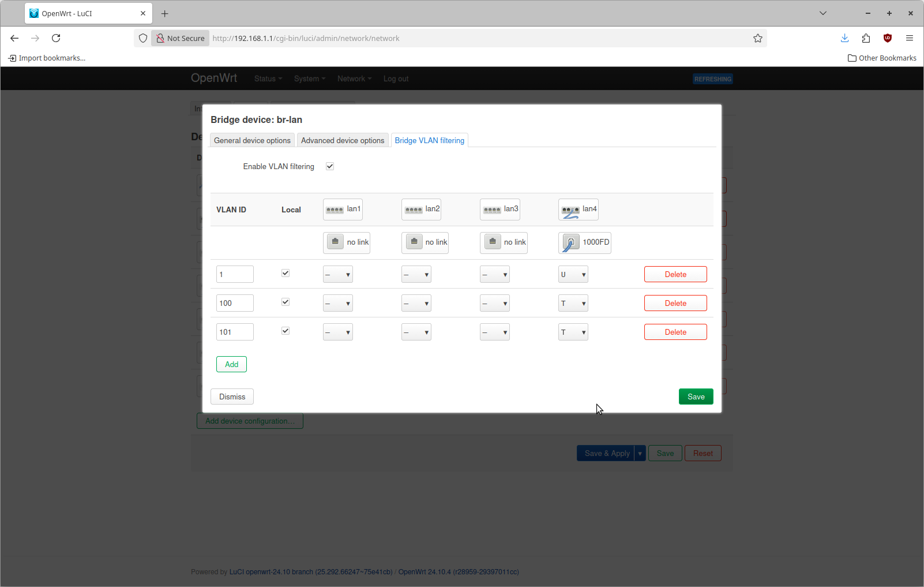Image resolution: width=924 pixels, height=587 pixels.
Task: Click the lan1 port icon in header
Action: pos(335,210)
